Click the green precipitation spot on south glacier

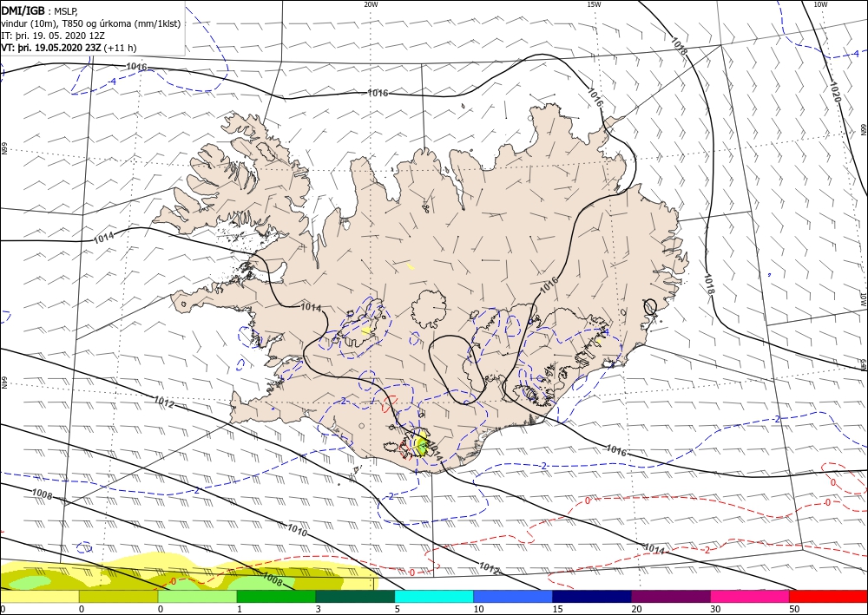pyautogui.click(x=423, y=447)
